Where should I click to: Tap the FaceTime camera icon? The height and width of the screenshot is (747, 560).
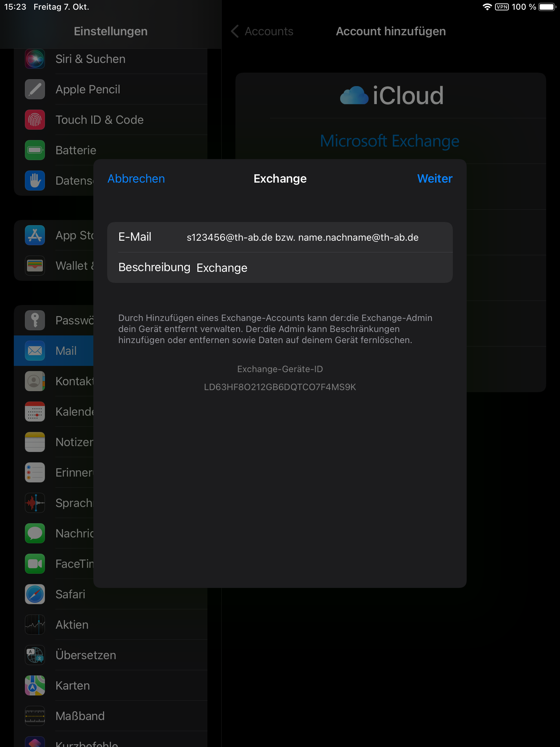[35, 564]
